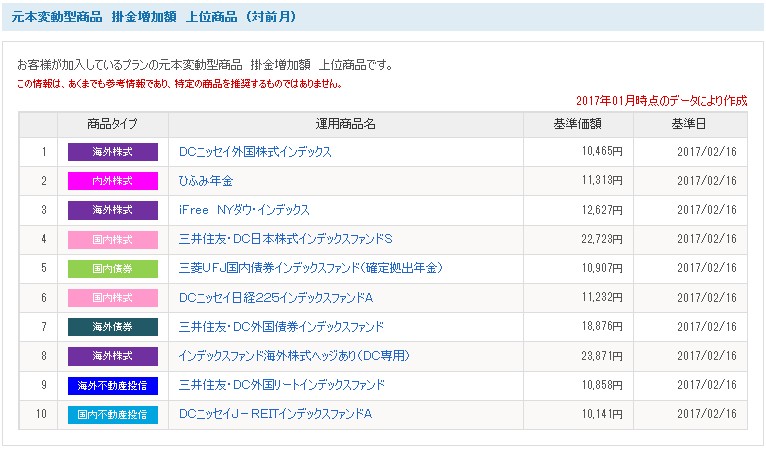Image resolution: width=766 pixels, height=449 pixels.
Task: Click the 2017/02/16 date in the 10,465円 row
Action: (707, 152)
